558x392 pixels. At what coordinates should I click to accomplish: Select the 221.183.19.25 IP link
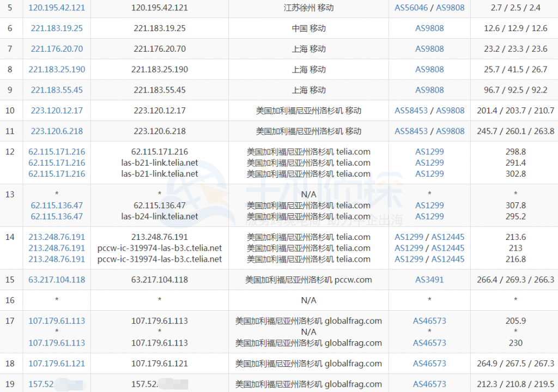tap(57, 28)
